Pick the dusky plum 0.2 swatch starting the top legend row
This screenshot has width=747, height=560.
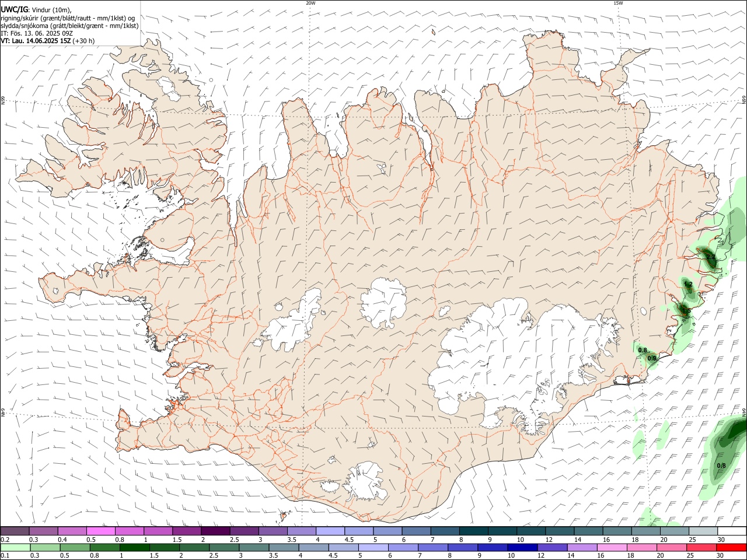(x=15, y=531)
